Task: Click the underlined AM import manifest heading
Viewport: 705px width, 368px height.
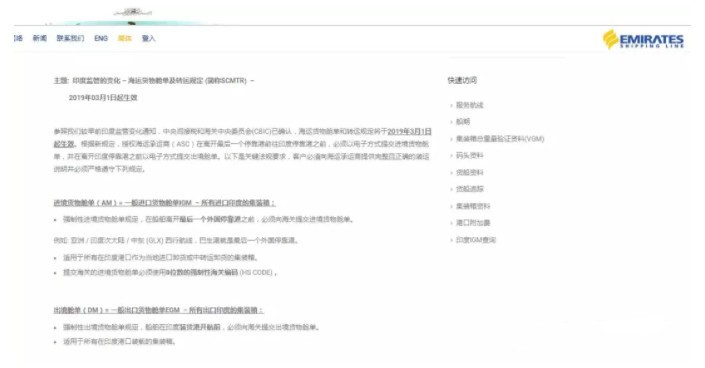Action: click(x=165, y=203)
